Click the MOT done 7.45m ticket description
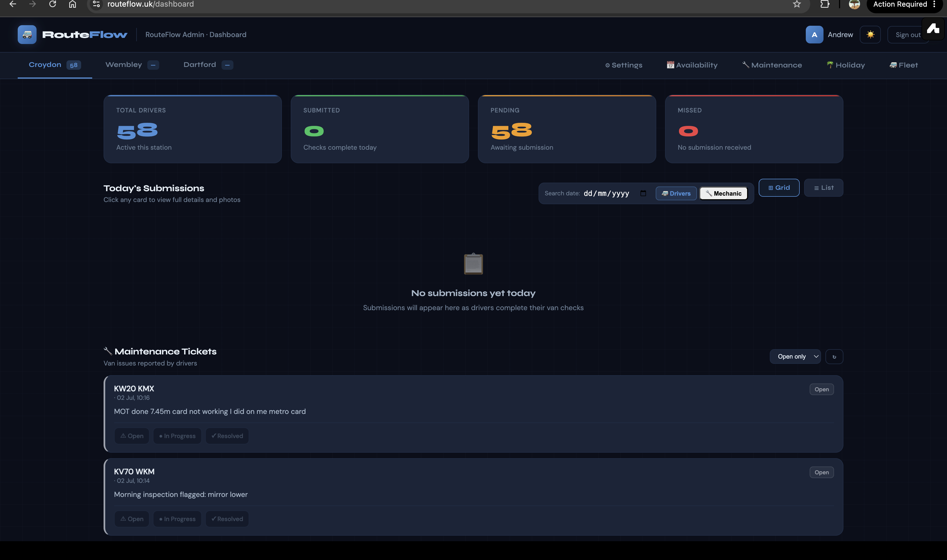Image resolution: width=947 pixels, height=560 pixels. (x=210, y=411)
